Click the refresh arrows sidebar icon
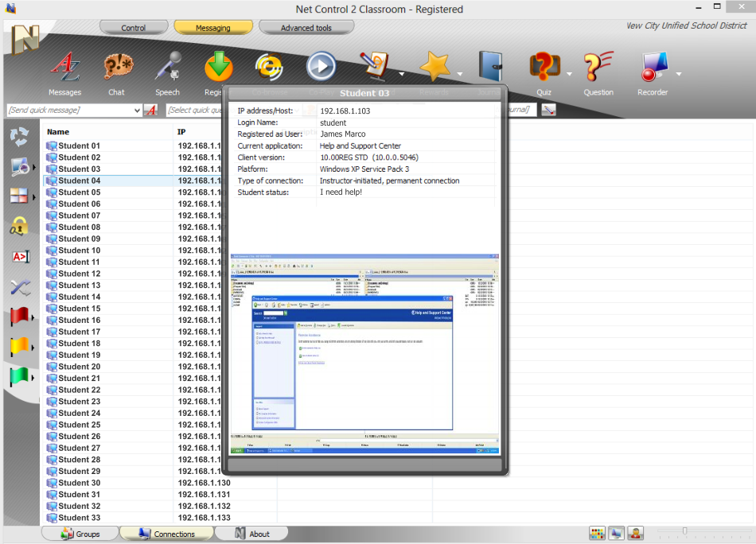Viewport: 756px width, 544px height. (20, 137)
